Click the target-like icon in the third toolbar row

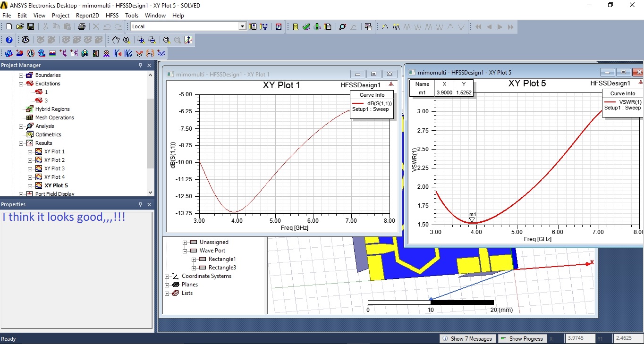107,53
